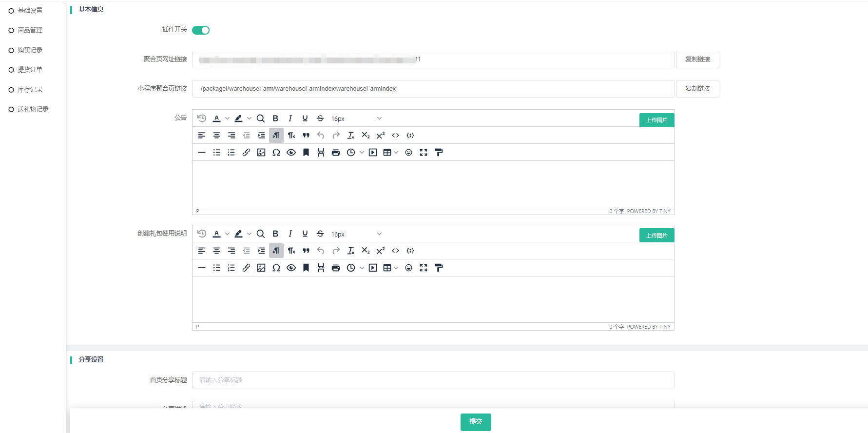Screen dimensions: 868x433
Task: Insert horizontal line in 公告 editor
Action: [x=202, y=153]
